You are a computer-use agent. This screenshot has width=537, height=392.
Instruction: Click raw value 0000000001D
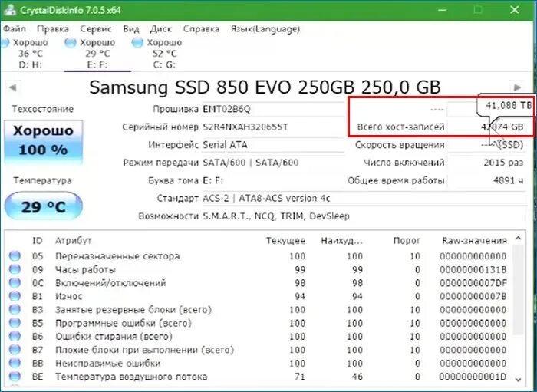pyautogui.click(x=473, y=377)
